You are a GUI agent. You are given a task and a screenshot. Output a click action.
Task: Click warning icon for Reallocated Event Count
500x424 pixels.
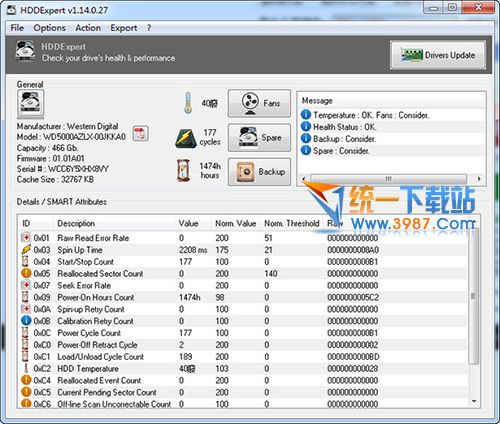point(26,380)
